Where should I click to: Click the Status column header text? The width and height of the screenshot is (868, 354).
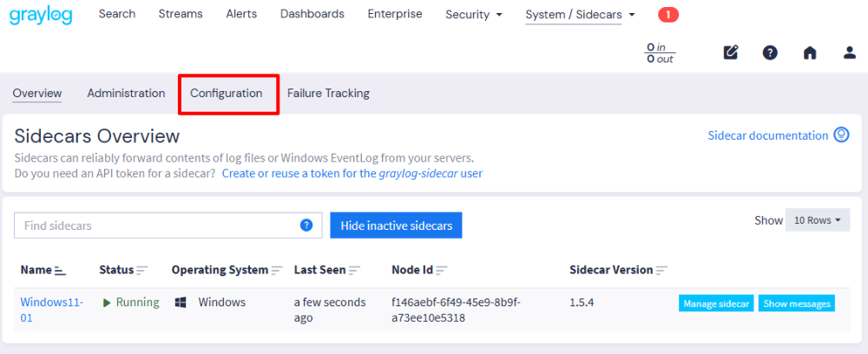tap(116, 270)
